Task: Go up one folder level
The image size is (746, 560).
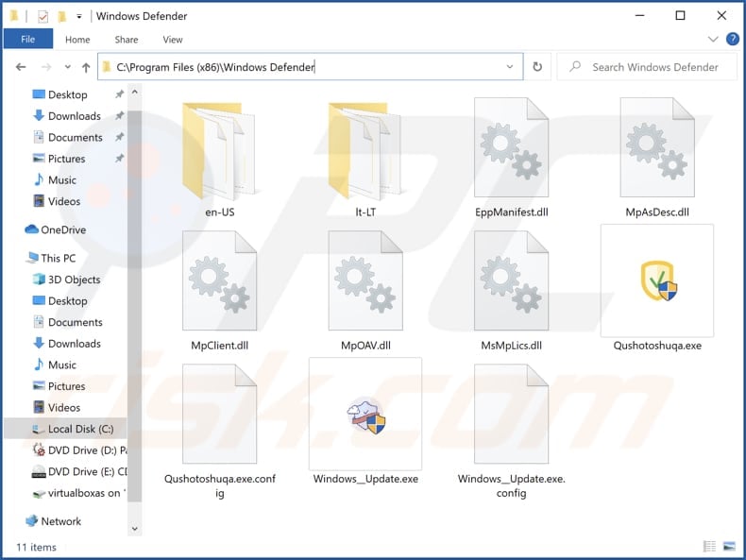Action: click(86, 68)
